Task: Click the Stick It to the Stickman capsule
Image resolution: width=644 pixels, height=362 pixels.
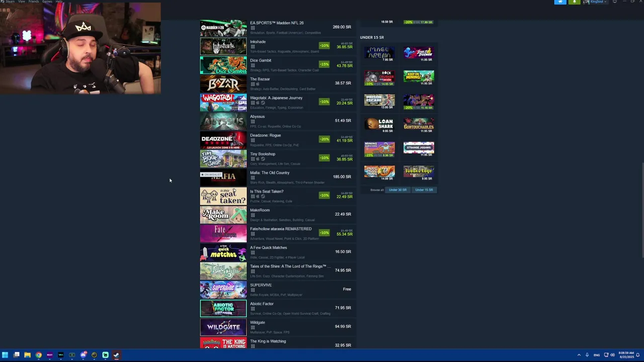Action: (x=419, y=54)
